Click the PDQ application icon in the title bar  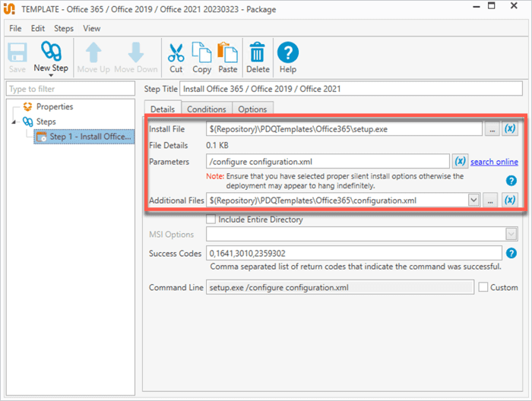click(9, 9)
